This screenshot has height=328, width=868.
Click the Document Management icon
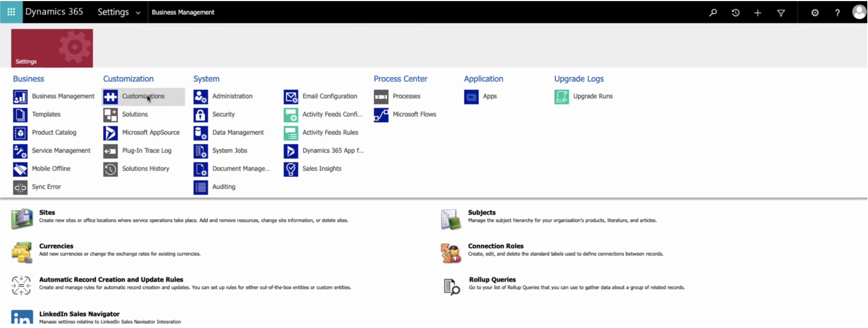pyautogui.click(x=201, y=169)
